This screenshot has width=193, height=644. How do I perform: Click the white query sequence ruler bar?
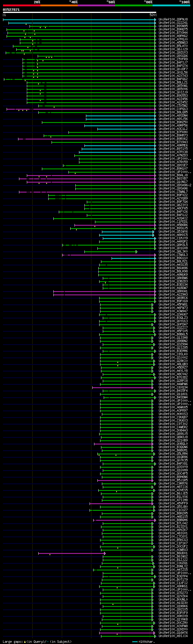[80, 13]
